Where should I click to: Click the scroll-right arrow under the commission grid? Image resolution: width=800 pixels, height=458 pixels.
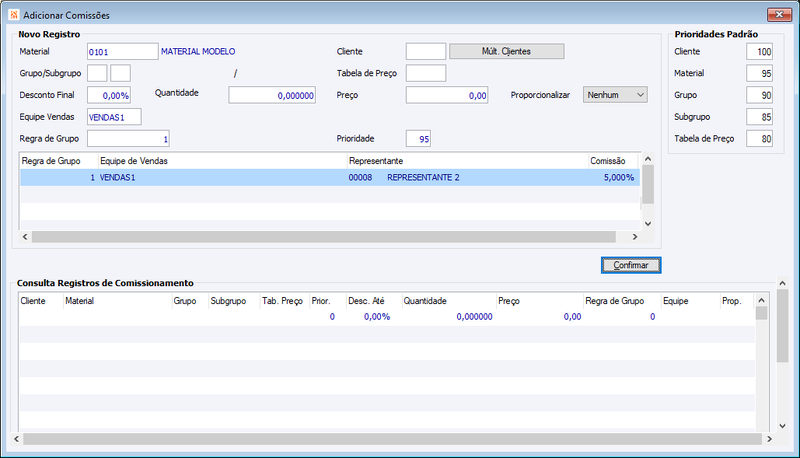click(x=635, y=237)
